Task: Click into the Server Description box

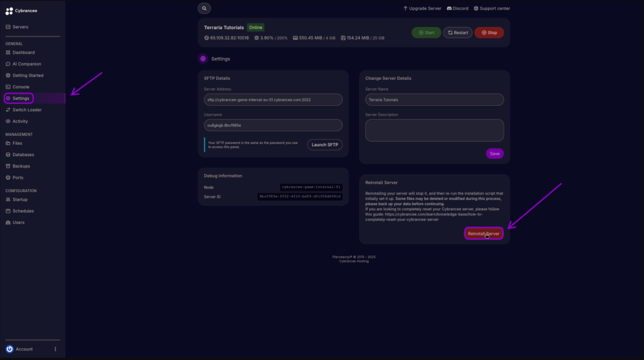Action: tap(435, 130)
